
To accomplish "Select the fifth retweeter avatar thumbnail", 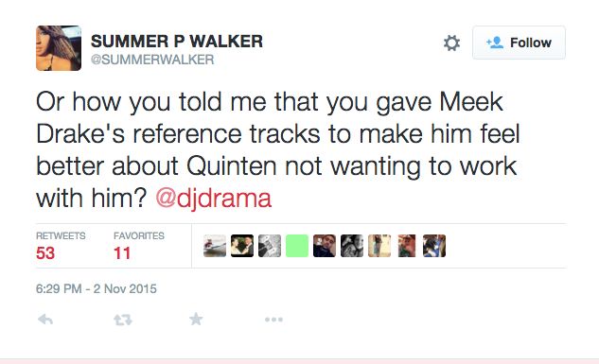I will [x=325, y=246].
